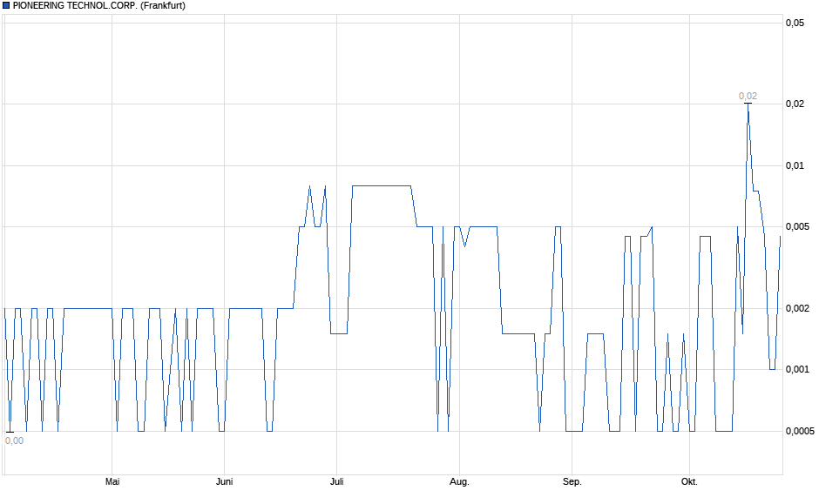Select the 0,005 price axis label
This screenshot has width=819, height=504.
(797, 227)
